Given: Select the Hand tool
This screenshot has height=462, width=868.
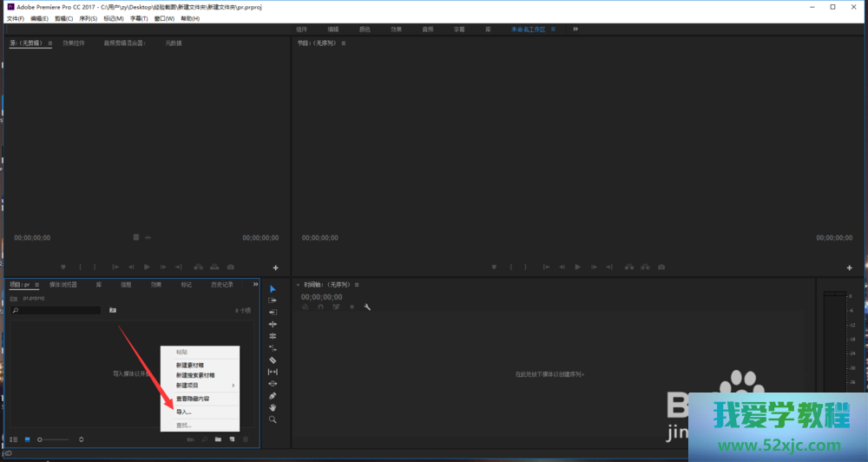Looking at the screenshot, I should [x=273, y=407].
